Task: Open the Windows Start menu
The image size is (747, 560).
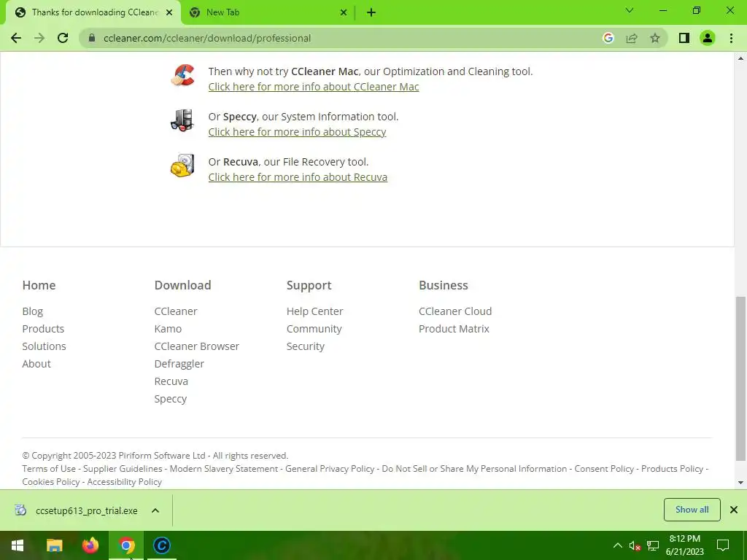Action: [18, 545]
